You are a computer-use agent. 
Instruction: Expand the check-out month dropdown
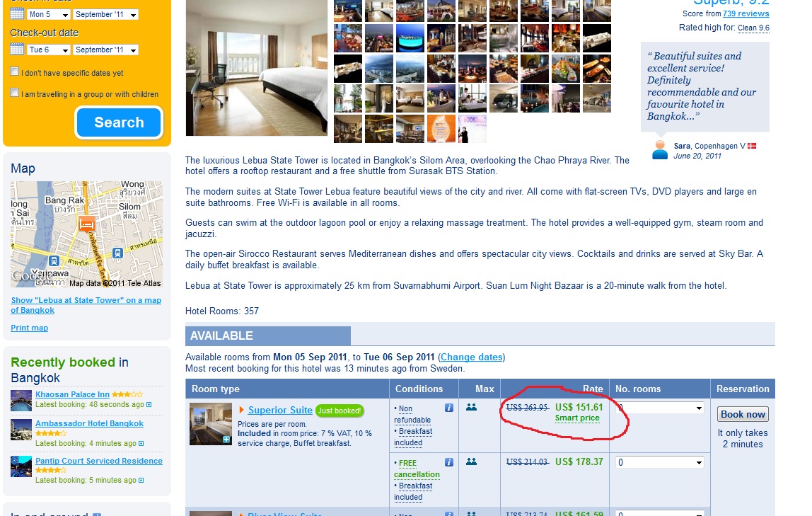105,50
